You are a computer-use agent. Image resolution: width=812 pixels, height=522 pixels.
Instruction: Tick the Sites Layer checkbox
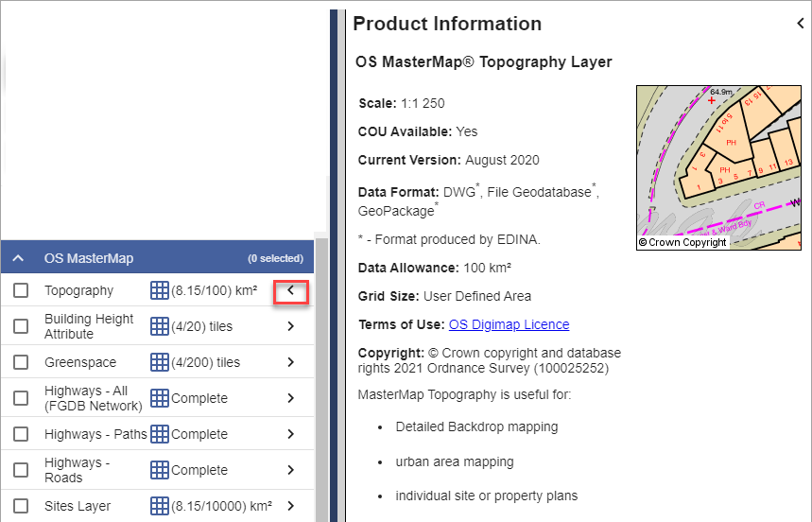[x=21, y=506]
